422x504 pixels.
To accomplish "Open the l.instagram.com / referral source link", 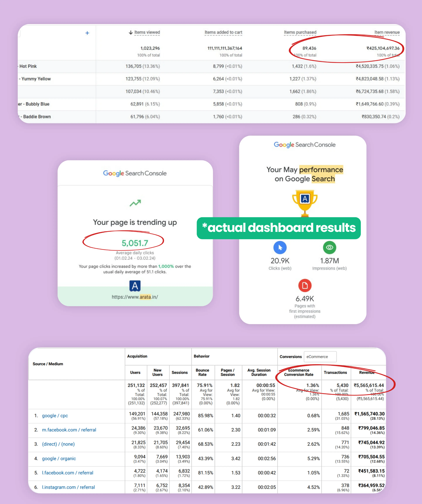I will (x=68, y=487).
